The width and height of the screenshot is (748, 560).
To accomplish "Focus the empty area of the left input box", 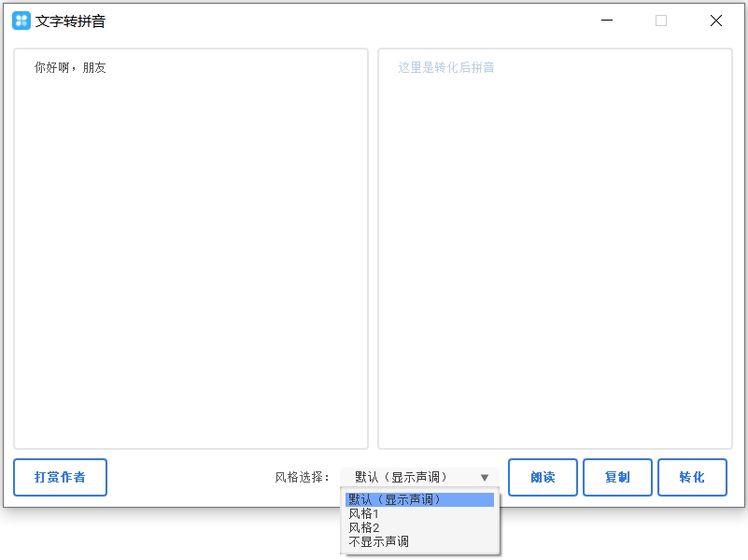I will (191, 261).
